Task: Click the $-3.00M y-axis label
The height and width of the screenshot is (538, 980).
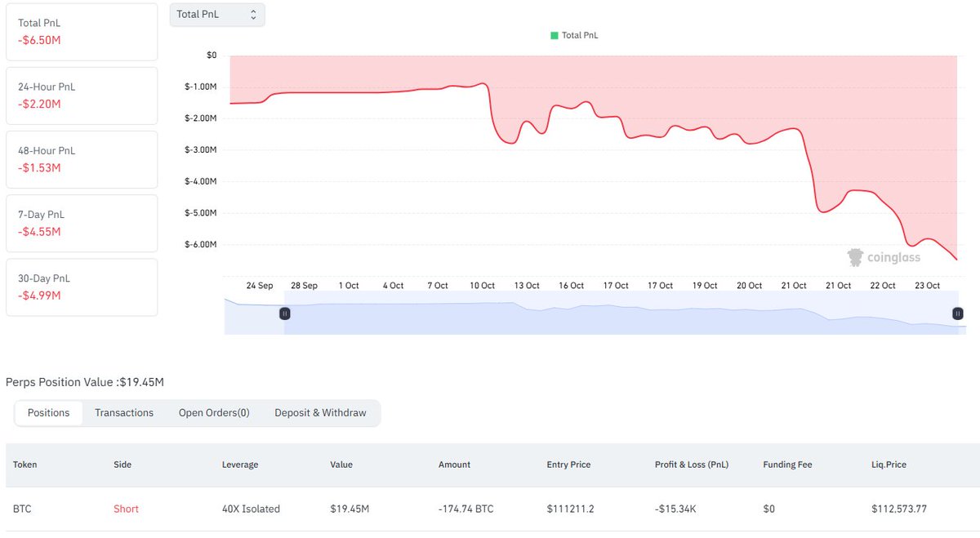Action: pyautogui.click(x=201, y=149)
